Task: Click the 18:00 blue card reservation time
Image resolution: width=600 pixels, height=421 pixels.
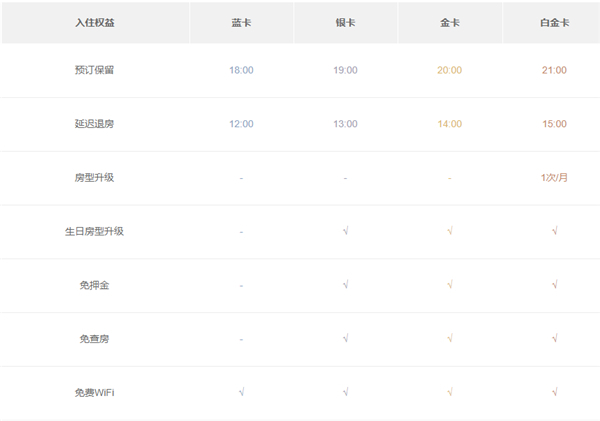Action: click(x=241, y=70)
